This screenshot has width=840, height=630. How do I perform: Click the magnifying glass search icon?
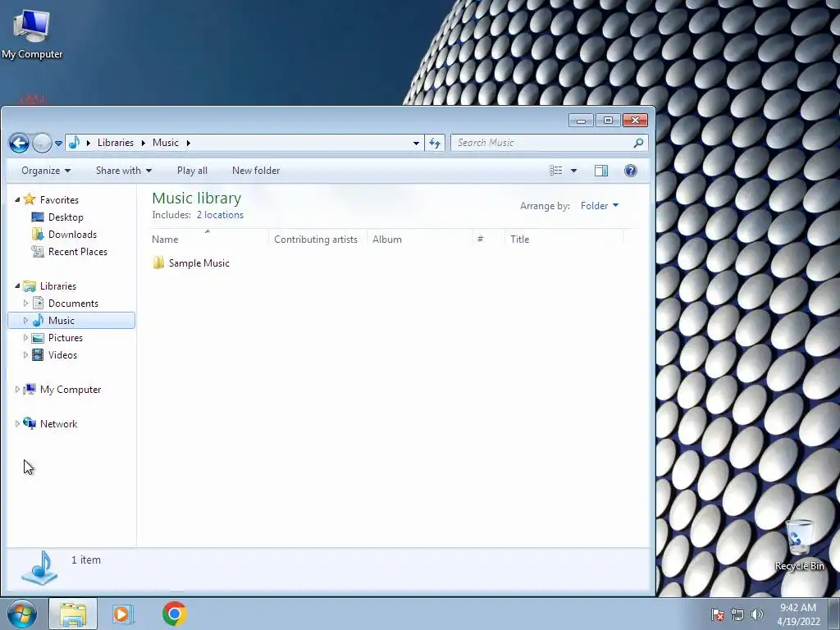pyautogui.click(x=638, y=143)
